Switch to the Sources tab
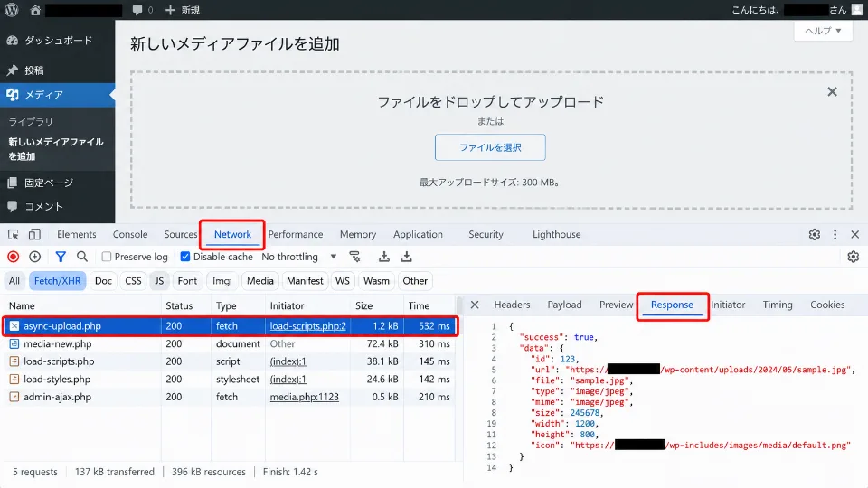Image resolution: width=868 pixels, height=488 pixels. point(181,235)
